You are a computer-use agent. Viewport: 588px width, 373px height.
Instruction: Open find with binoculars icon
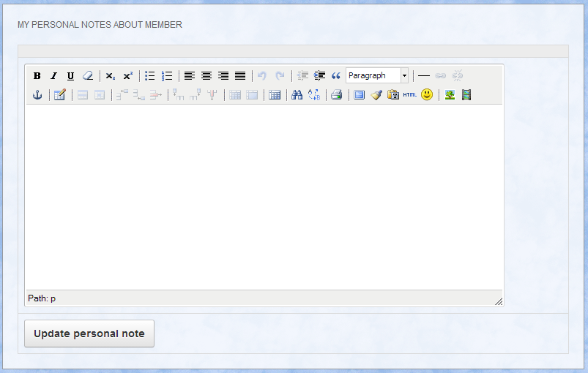pyautogui.click(x=297, y=95)
